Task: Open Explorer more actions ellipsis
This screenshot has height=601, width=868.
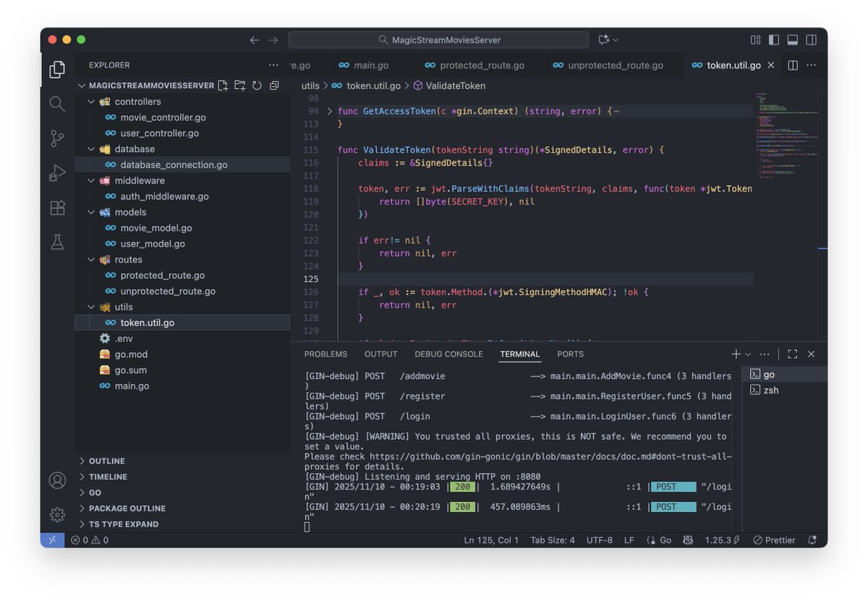Action: (x=273, y=65)
